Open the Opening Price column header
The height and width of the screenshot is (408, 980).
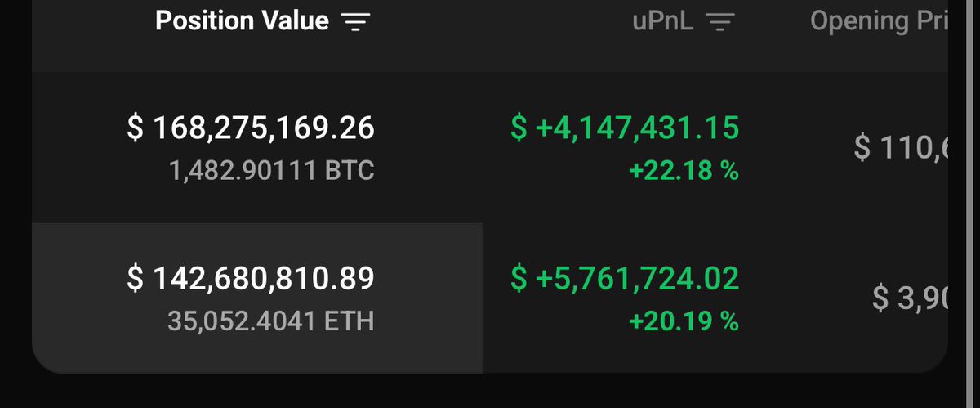pyautogui.click(x=879, y=22)
